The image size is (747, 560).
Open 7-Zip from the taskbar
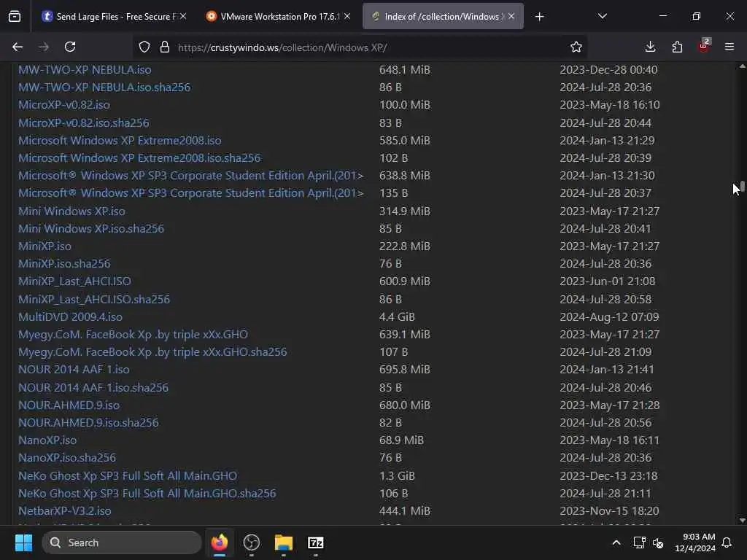click(x=315, y=542)
